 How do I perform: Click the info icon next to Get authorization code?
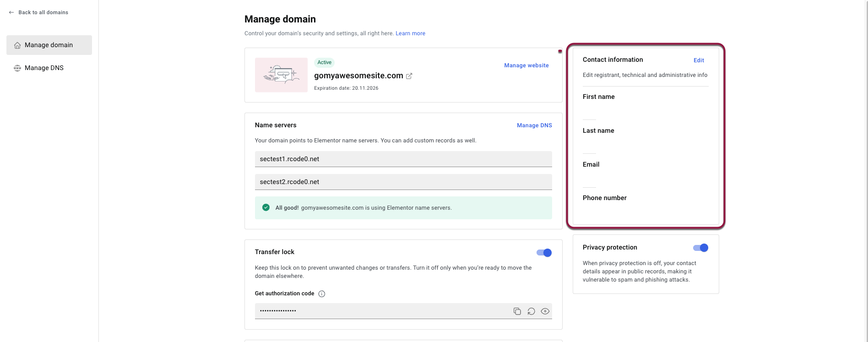click(322, 294)
